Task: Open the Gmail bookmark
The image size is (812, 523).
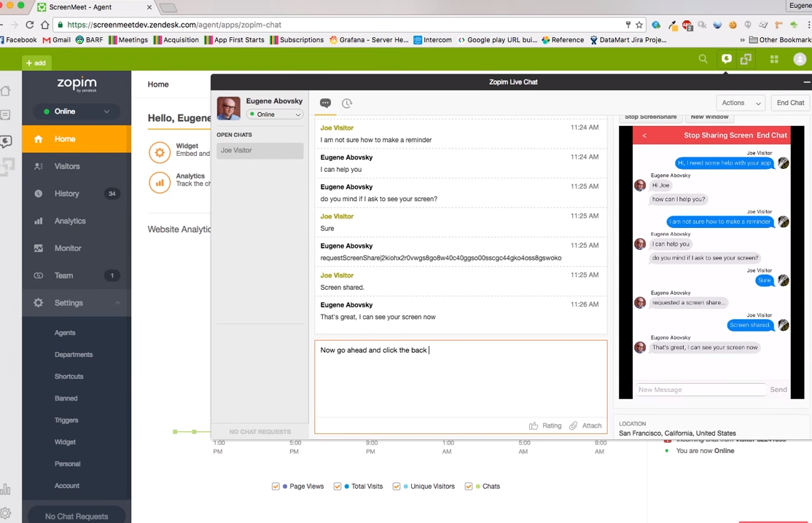Action: [56, 40]
